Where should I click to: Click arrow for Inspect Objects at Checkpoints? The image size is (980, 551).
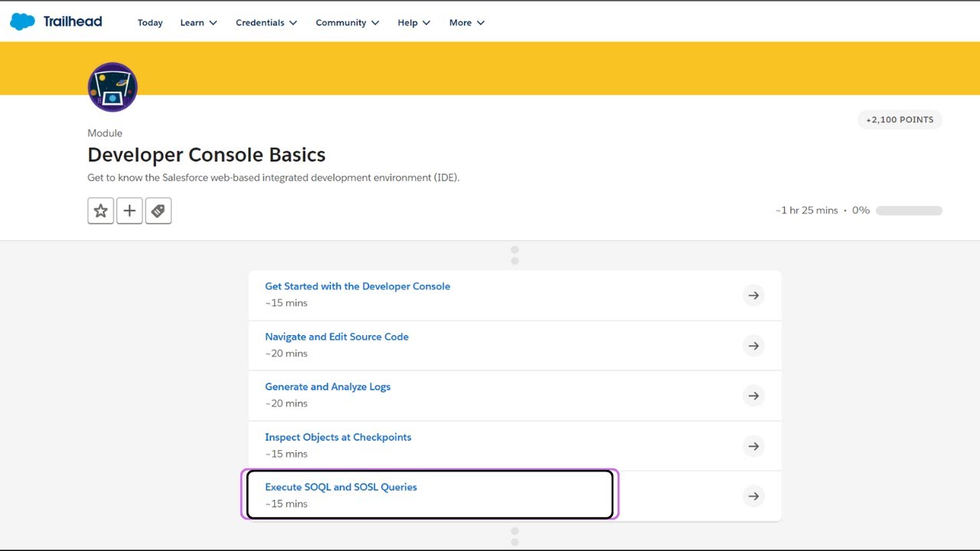pyautogui.click(x=754, y=446)
